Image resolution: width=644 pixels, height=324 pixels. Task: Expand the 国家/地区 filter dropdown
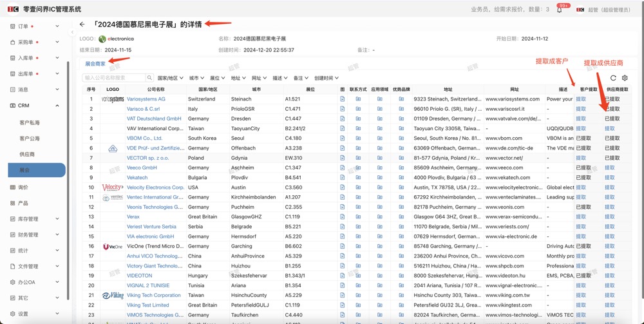171,78
